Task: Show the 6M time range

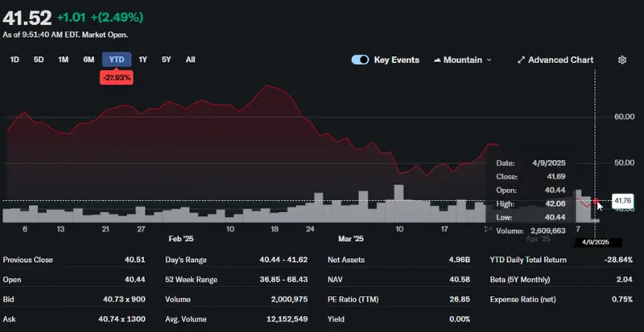Action: click(x=88, y=59)
